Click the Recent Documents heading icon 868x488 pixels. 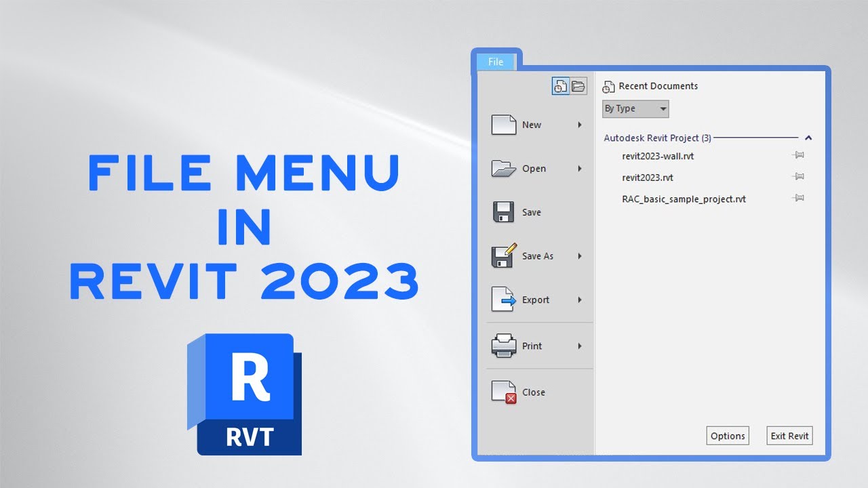(608, 87)
